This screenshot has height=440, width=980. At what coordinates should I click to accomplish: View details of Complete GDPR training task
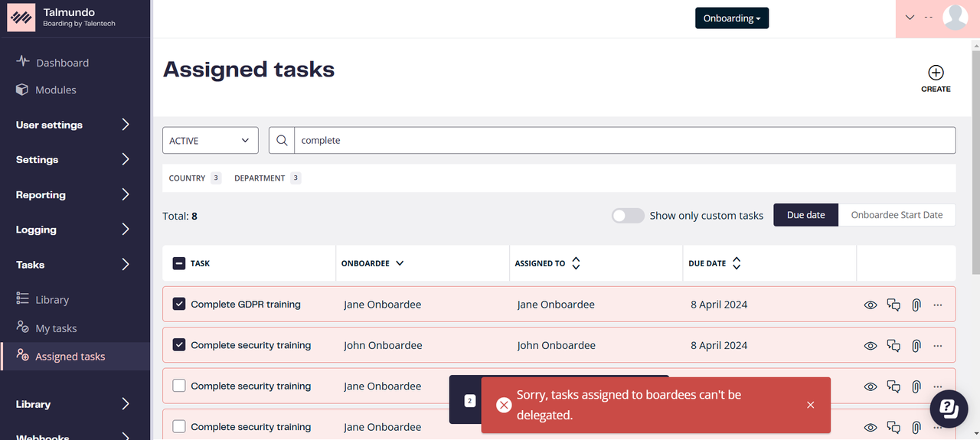point(871,305)
